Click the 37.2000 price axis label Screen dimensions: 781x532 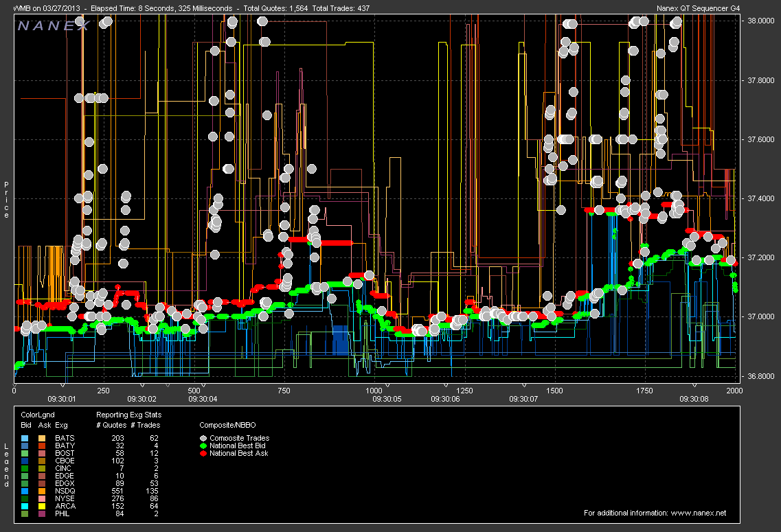pos(761,258)
